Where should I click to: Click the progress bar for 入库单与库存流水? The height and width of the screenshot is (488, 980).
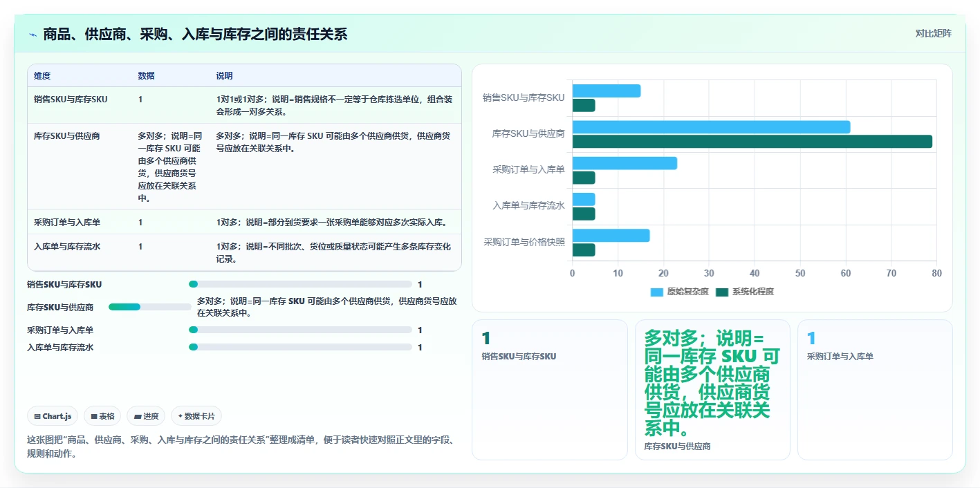[x=300, y=347]
